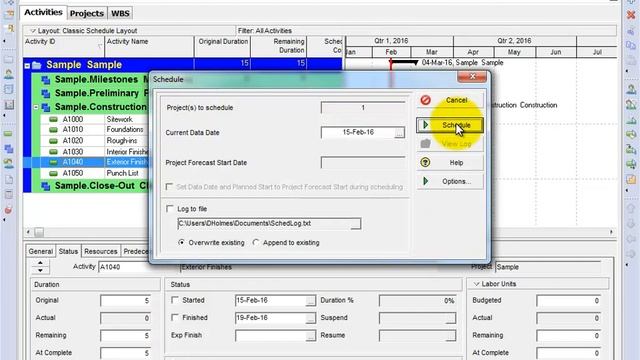Click the View Log button
The width and height of the screenshot is (640, 360).
tap(450, 144)
